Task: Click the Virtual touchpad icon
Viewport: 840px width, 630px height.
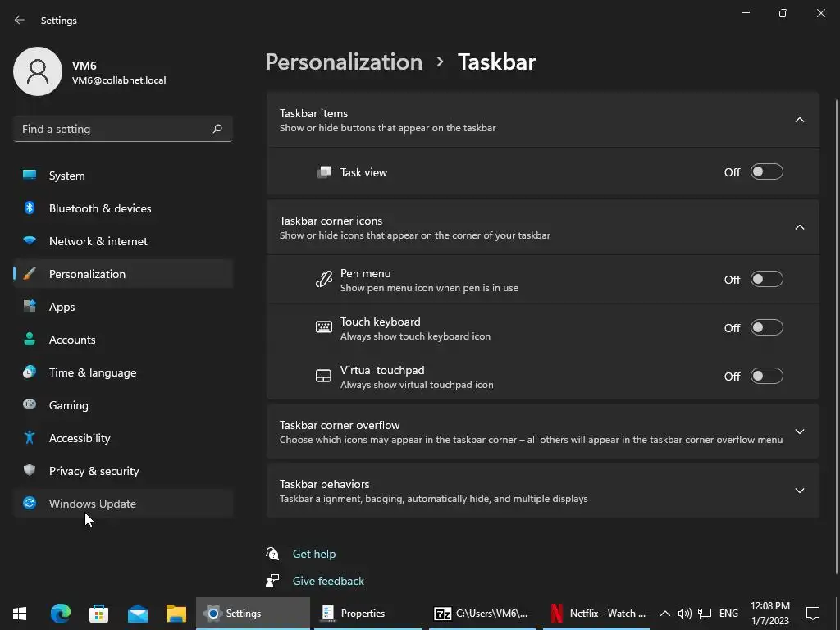Action: point(323,376)
